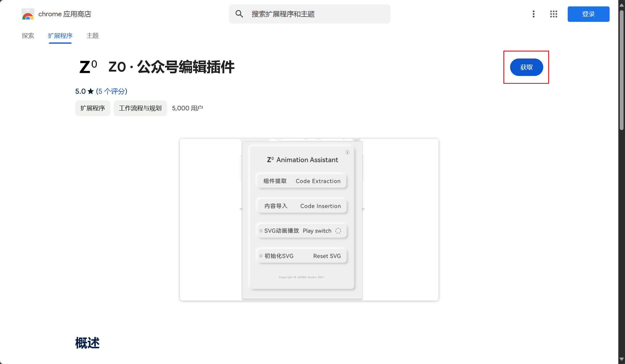Click scrollbar down arrow at bottom

(622, 359)
